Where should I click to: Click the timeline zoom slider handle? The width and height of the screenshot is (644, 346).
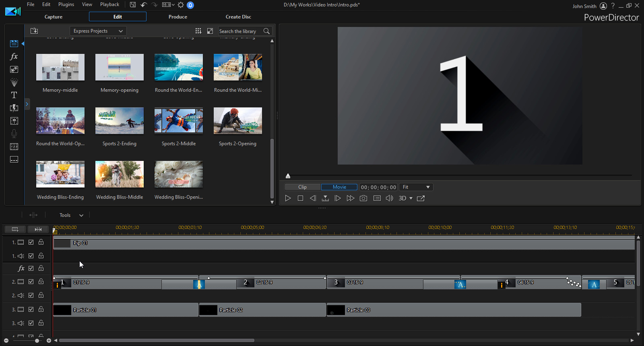37,341
